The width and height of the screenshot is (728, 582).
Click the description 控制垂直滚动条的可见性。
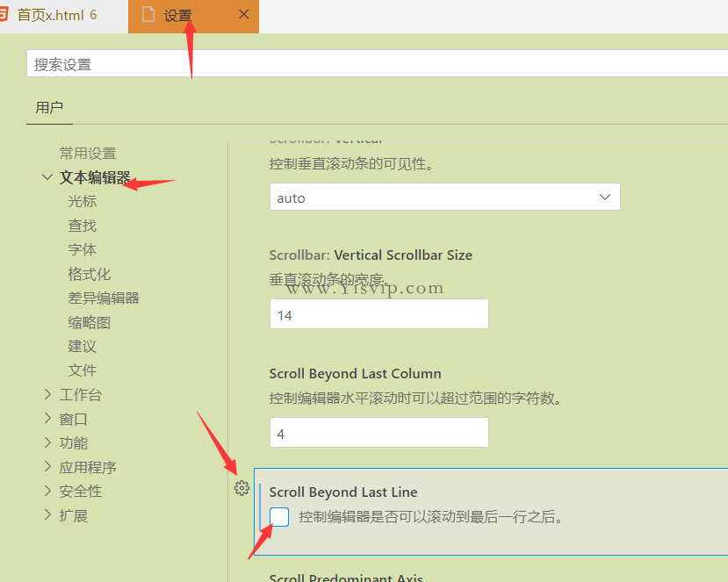click(351, 164)
